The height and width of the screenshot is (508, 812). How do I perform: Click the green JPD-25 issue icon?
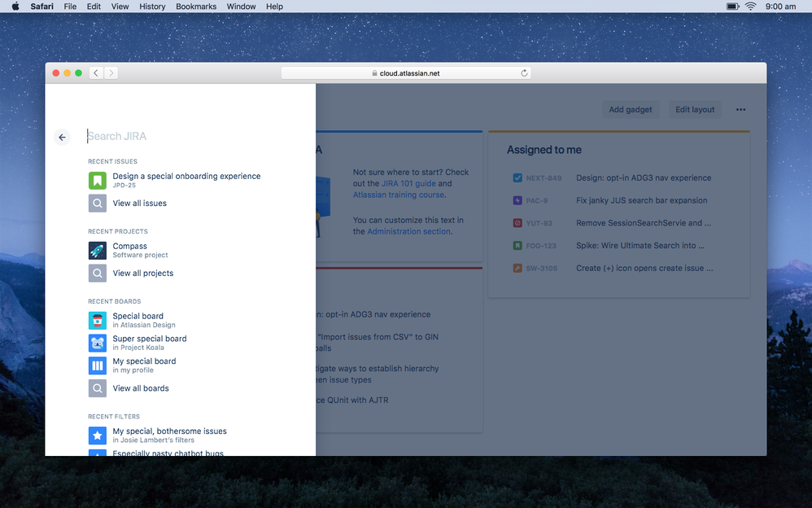pyautogui.click(x=98, y=181)
